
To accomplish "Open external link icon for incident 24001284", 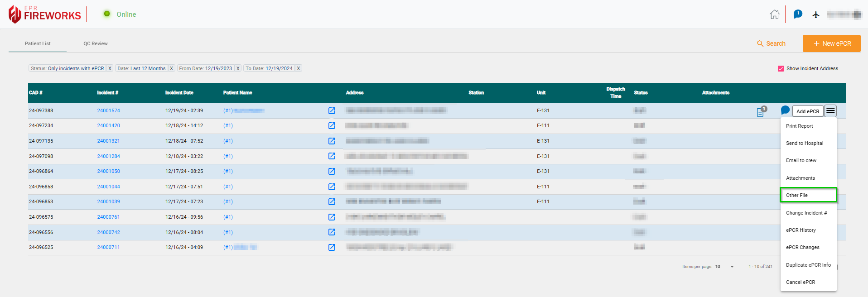I will pyautogui.click(x=332, y=156).
